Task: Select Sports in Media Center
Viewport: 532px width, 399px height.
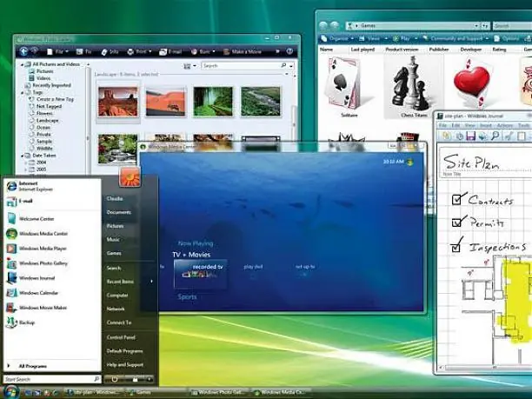Action: tap(187, 297)
